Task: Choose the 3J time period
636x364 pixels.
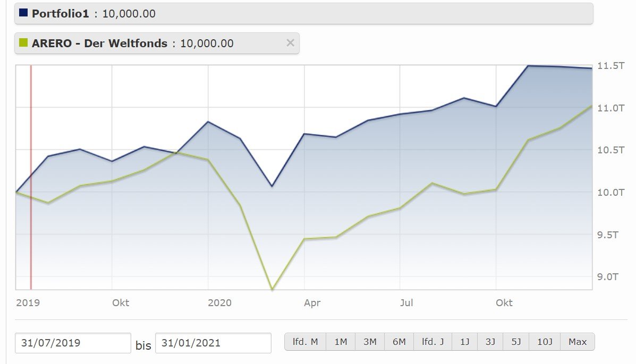Action: coord(490,342)
